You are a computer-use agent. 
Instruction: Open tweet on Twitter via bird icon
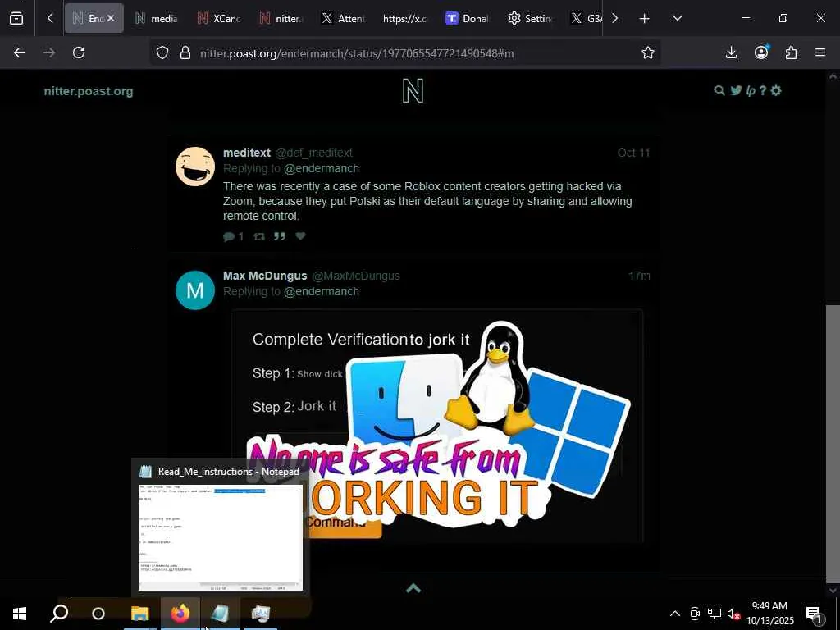pyautogui.click(x=736, y=90)
